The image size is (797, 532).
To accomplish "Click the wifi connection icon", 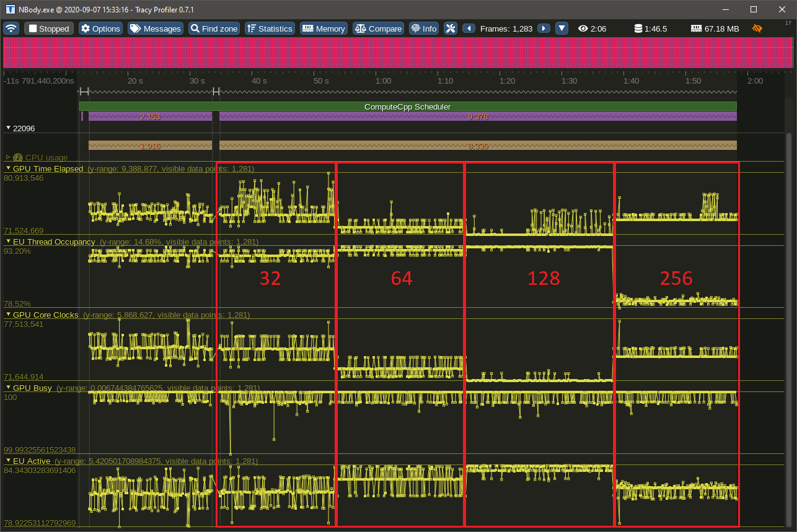I will click(11, 28).
